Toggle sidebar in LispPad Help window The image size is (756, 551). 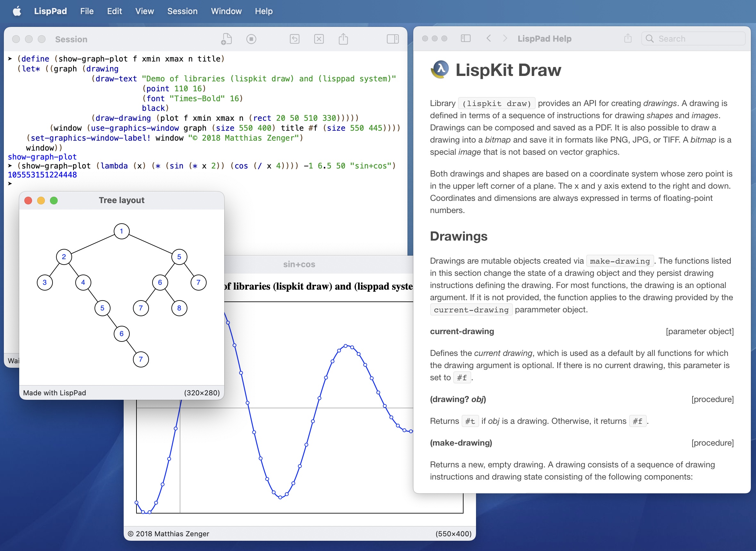click(x=465, y=38)
